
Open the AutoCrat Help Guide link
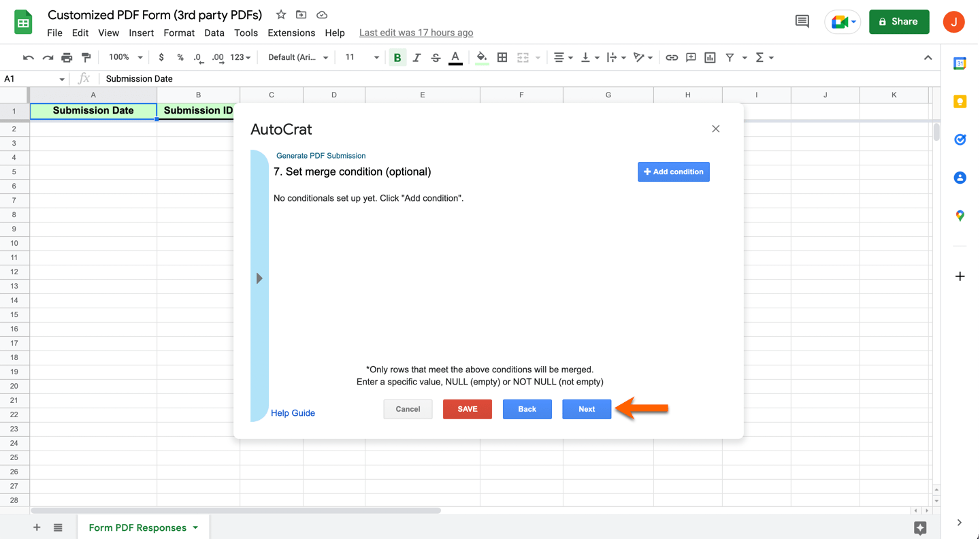[x=293, y=413]
